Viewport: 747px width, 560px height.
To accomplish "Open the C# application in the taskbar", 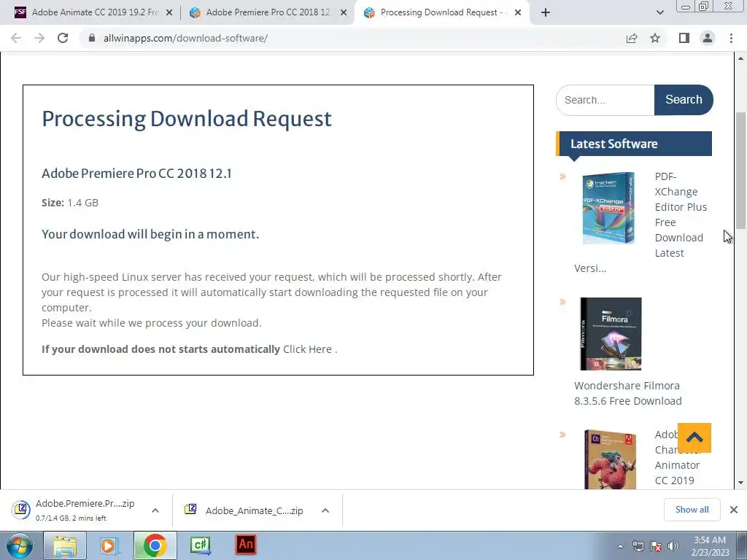I will 200,545.
